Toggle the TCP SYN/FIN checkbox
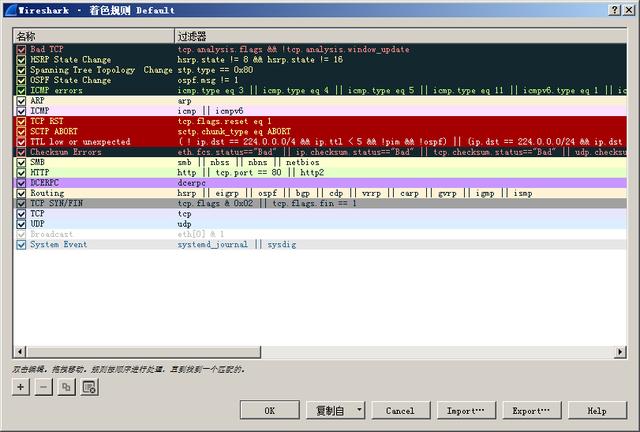Screen dimensions: 640x432 tap(21, 203)
